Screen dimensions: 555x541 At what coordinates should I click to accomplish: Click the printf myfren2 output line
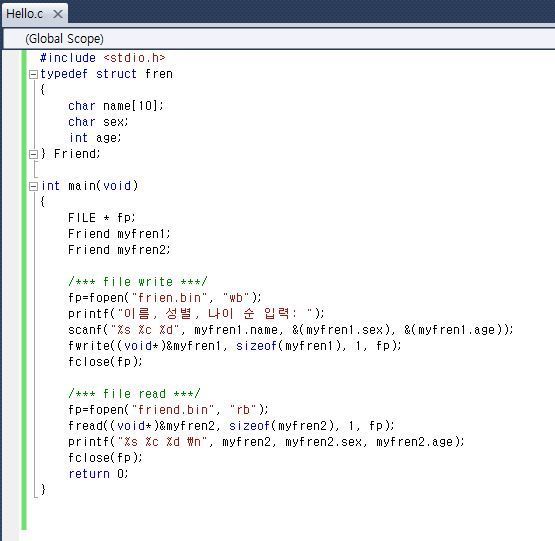(266, 442)
